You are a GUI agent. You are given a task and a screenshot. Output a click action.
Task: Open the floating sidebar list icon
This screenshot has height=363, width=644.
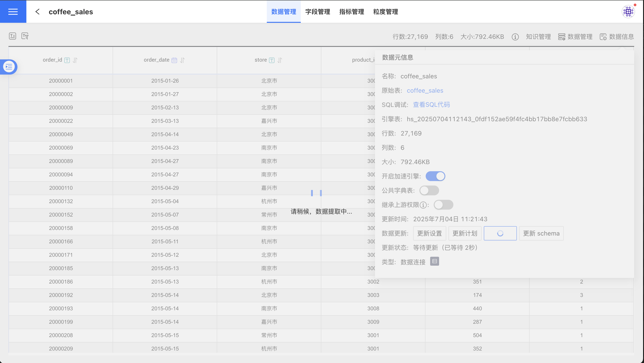[x=9, y=67]
